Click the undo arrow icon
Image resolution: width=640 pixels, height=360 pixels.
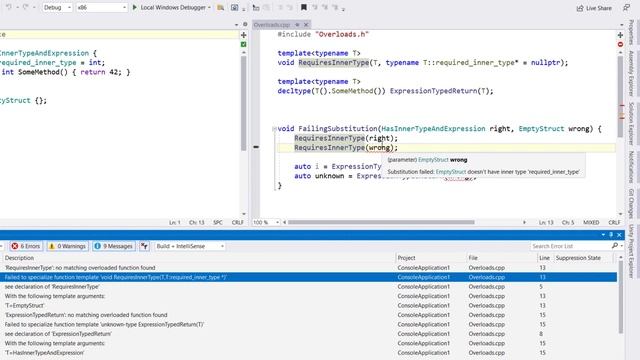pos(9,7)
